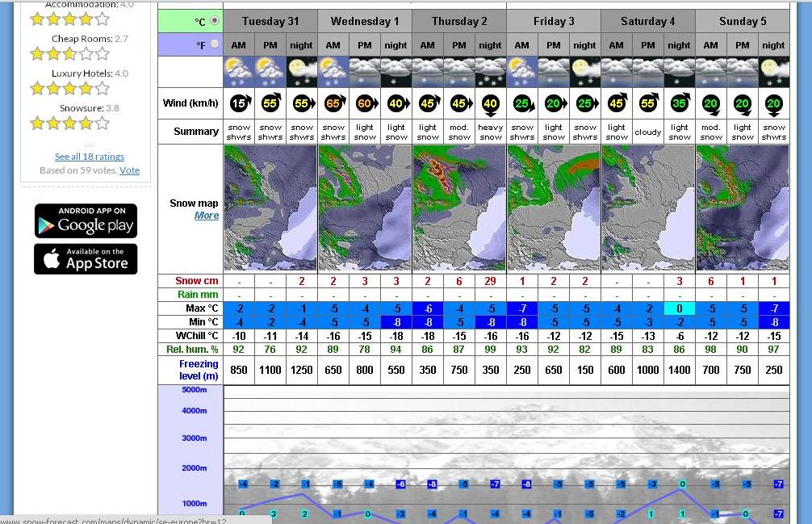
Task: Click the Saturday 4 day header
Action: (648, 21)
